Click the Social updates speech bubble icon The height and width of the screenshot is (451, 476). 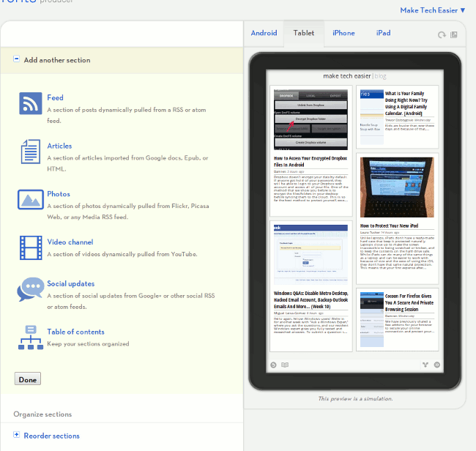[x=30, y=289]
